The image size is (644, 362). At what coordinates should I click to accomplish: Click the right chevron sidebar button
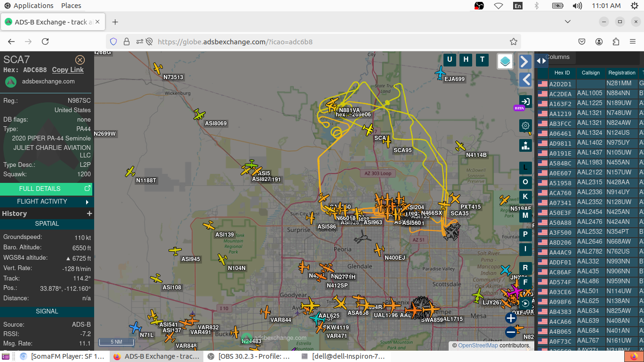tap(525, 61)
